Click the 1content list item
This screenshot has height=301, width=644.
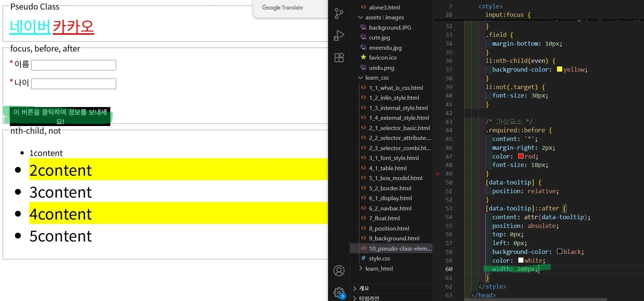46,153
